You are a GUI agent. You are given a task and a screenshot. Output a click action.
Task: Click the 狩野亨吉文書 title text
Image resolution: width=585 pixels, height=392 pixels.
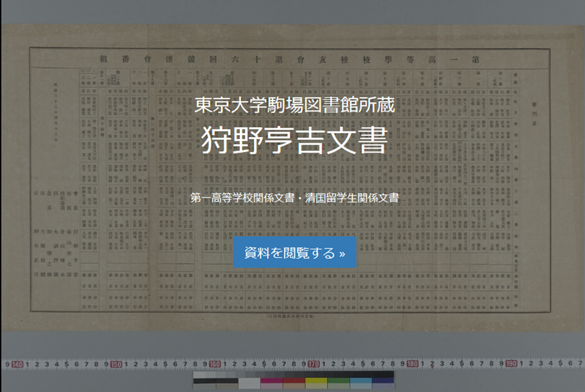295,140
